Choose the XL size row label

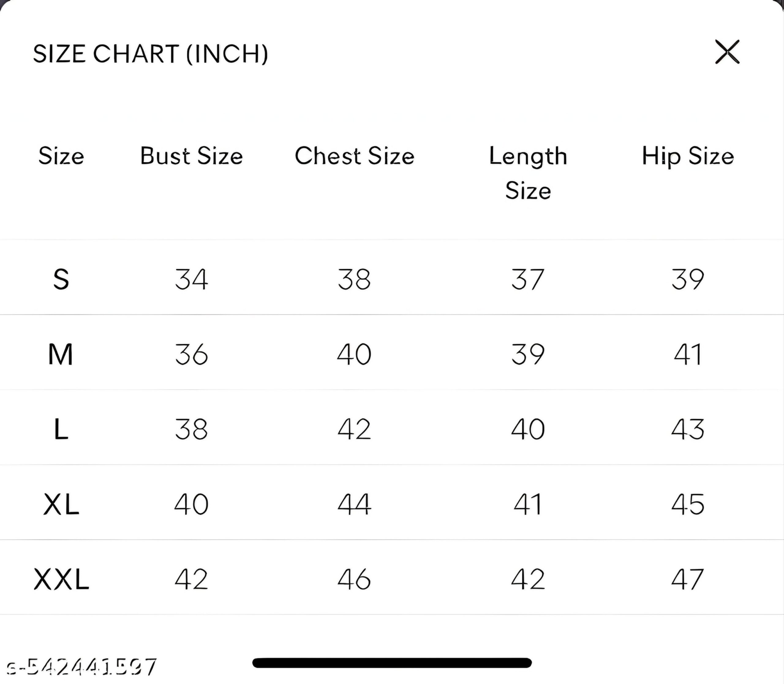point(61,504)
